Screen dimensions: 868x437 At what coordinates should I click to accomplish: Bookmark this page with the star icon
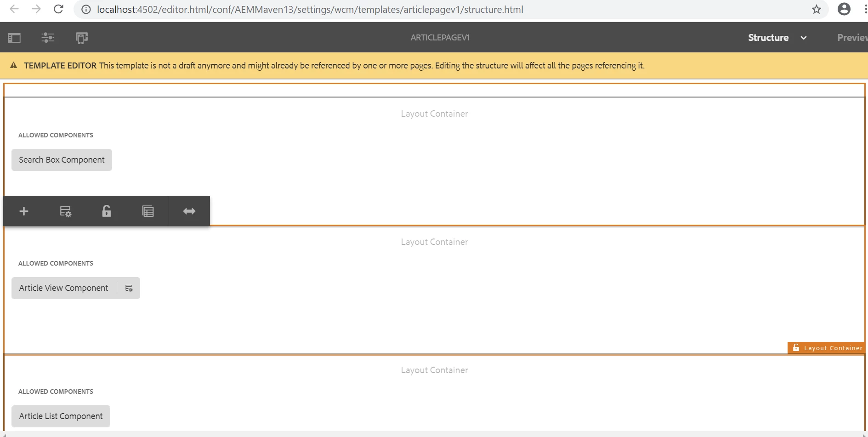click(816, 9)
